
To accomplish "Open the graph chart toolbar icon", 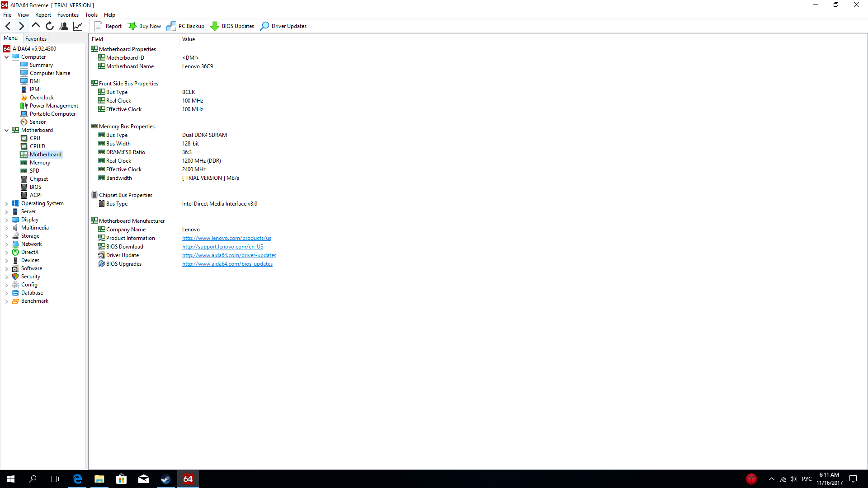I will point(78,26).
